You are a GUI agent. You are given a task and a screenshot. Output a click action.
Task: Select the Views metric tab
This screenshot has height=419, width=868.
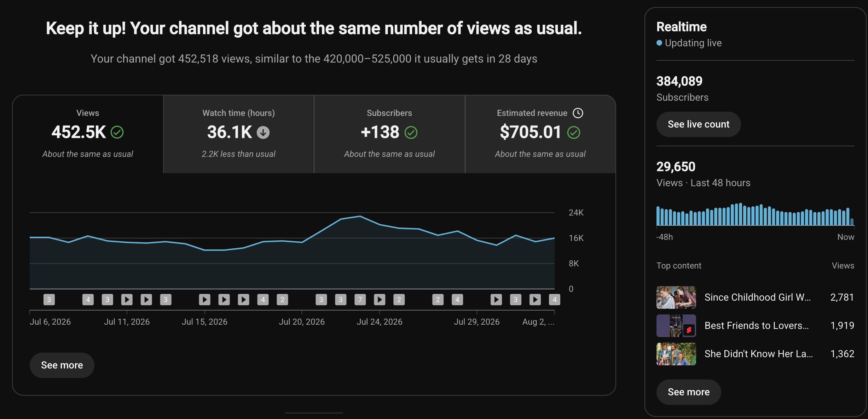[x=88, y=134]
